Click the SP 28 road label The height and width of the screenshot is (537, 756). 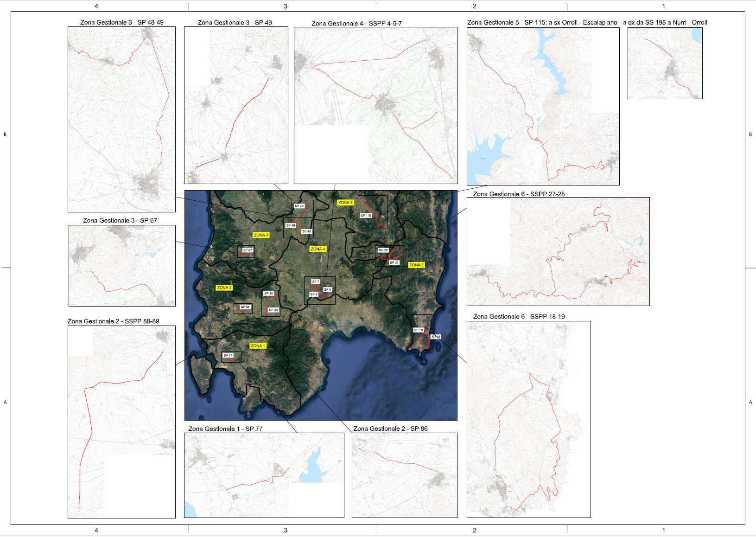(383, 250)
